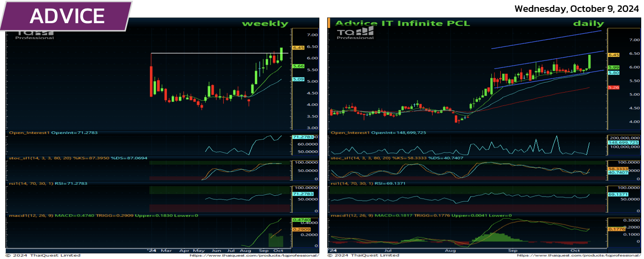This screenshot has width=644, height=259.
Task: Open the thaiquest.com link under weekly chart
Action: (254, 255)
